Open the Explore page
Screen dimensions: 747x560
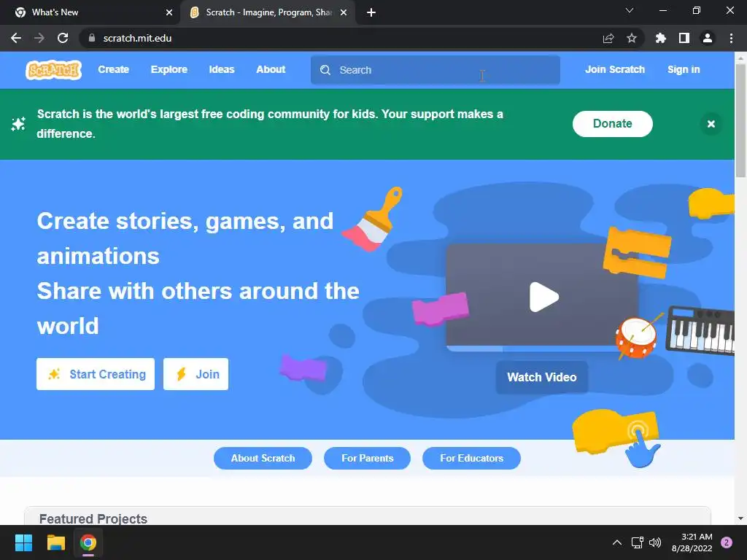pos(169,69)
